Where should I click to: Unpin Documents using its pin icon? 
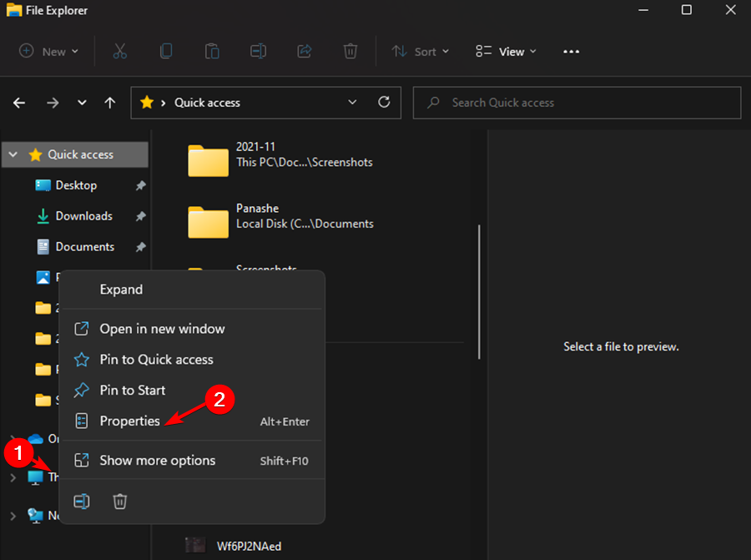140,247
